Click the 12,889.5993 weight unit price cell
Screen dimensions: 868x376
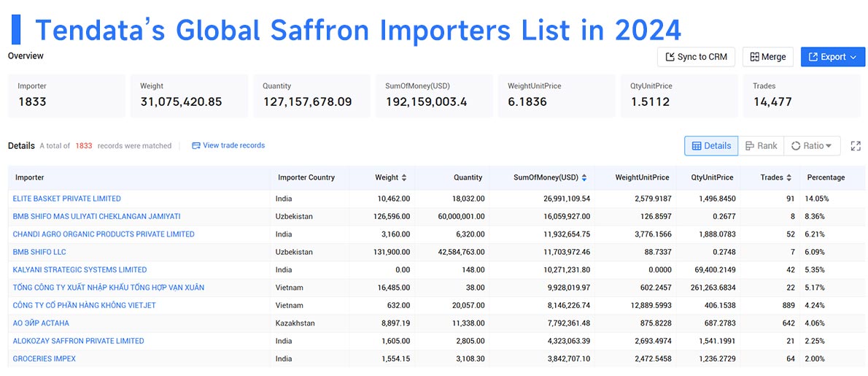649,305
